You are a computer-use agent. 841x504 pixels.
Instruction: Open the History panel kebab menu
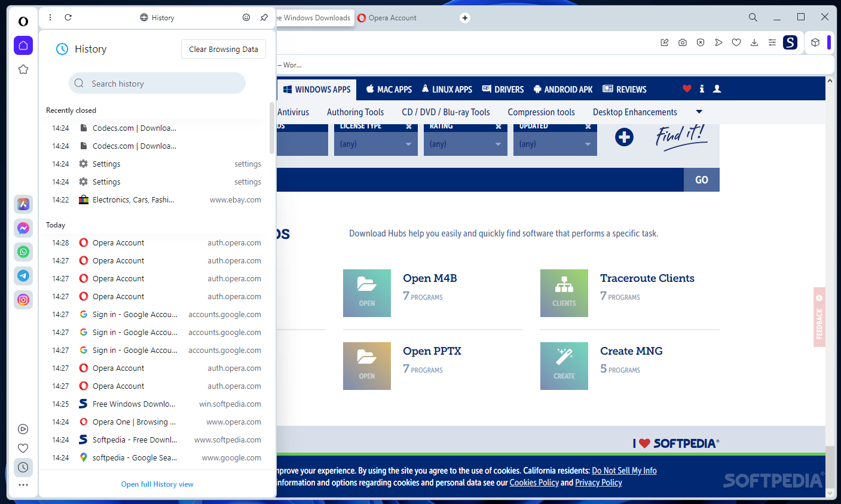coord(50,18)
